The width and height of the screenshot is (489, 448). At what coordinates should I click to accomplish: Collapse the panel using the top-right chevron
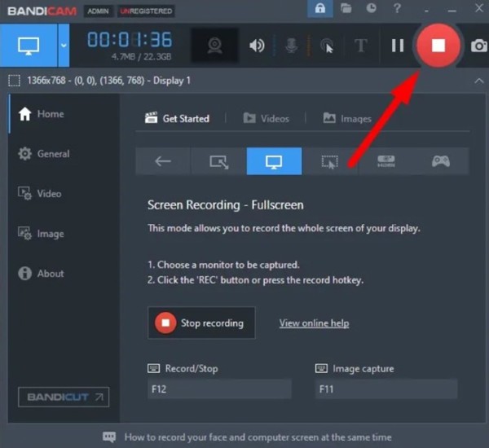pos(478,81)
